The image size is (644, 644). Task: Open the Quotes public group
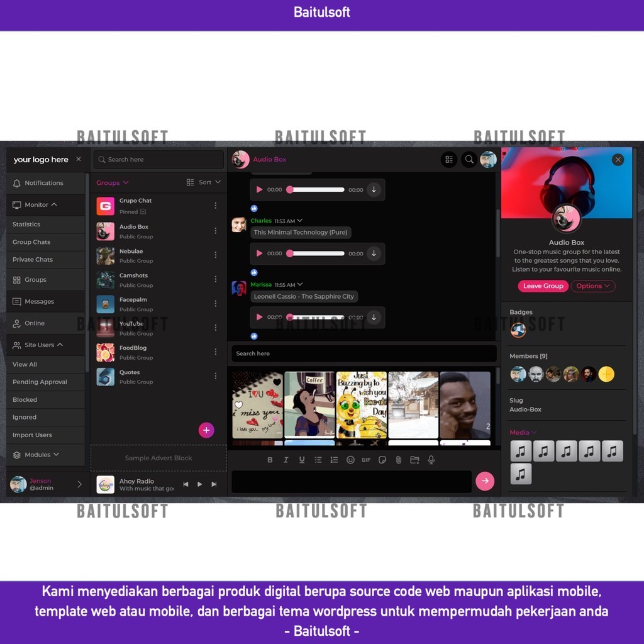coord(158,377)
